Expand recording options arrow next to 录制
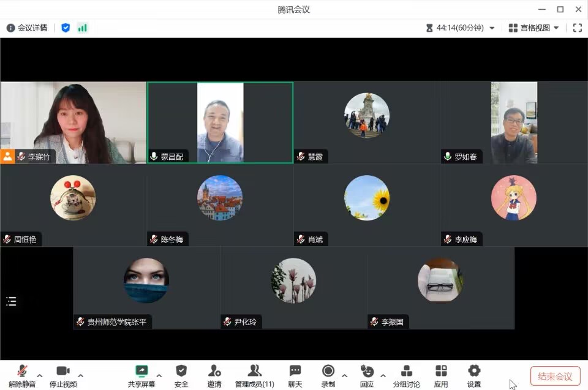Screen dimensions: 588x390 pos(345,375)
